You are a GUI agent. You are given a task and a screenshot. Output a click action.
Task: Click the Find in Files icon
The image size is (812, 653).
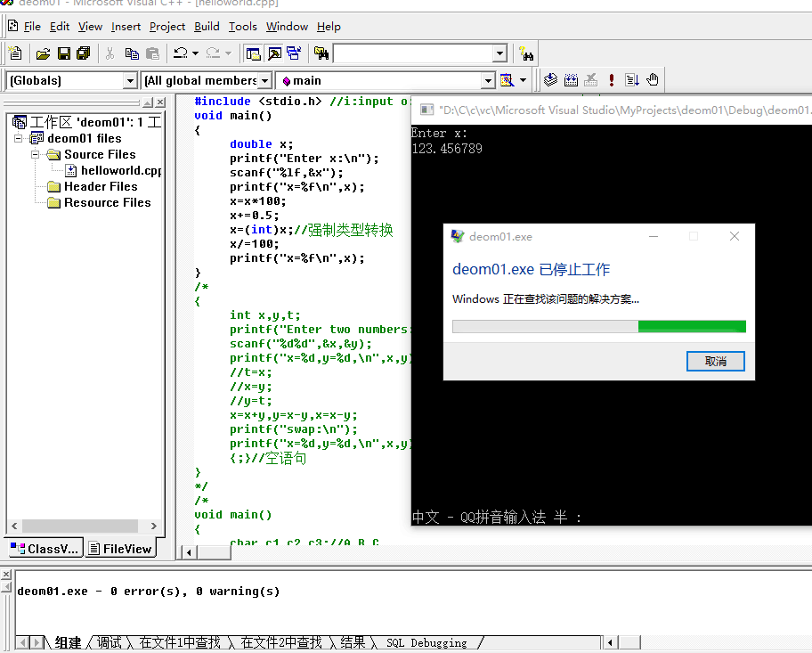[321, 53]
